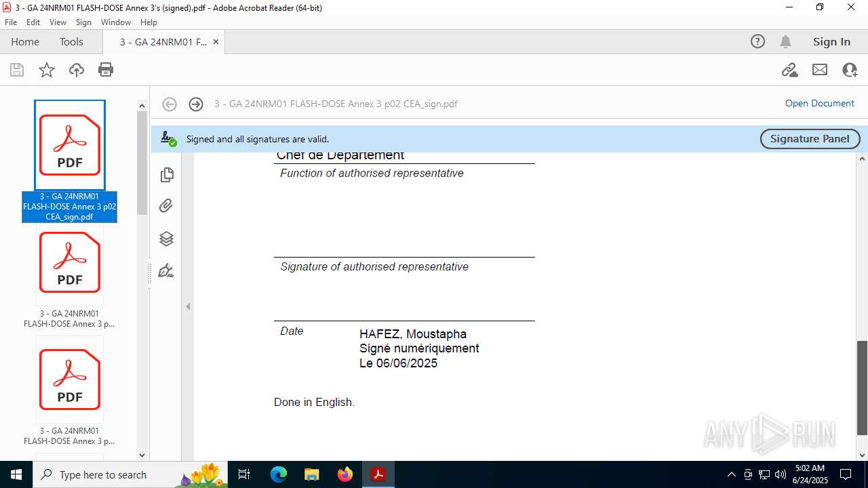Click the 'Done in English.' text
The image size is (868, 488).
pos(314,402)
